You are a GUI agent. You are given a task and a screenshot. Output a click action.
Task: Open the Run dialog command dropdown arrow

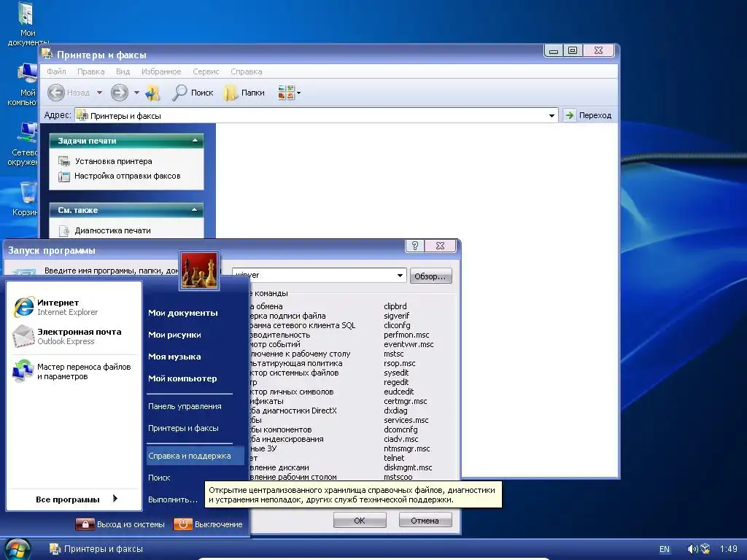pyautogui.click(x=400, y=275)
